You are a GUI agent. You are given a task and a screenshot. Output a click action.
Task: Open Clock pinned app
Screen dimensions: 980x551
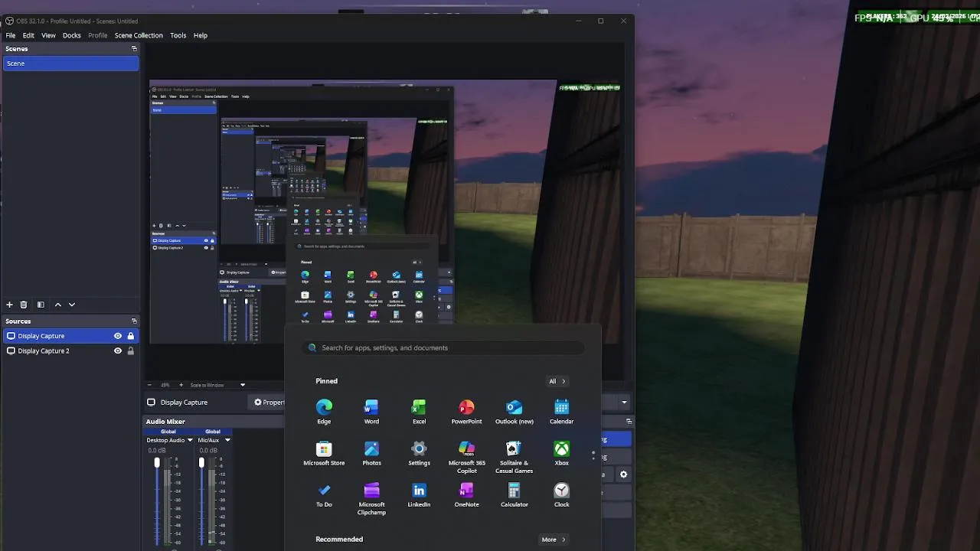(561, 494)
